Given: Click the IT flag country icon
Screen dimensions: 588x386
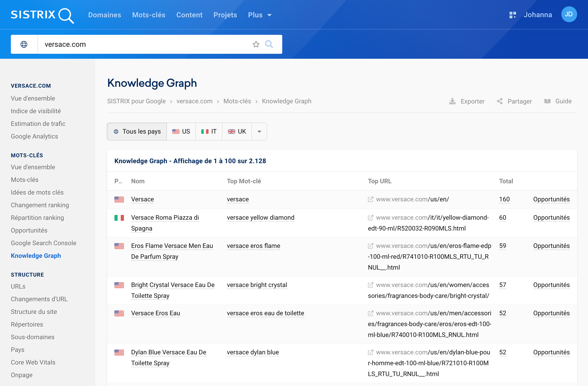Looking at the screenshot, I should 205,131.
